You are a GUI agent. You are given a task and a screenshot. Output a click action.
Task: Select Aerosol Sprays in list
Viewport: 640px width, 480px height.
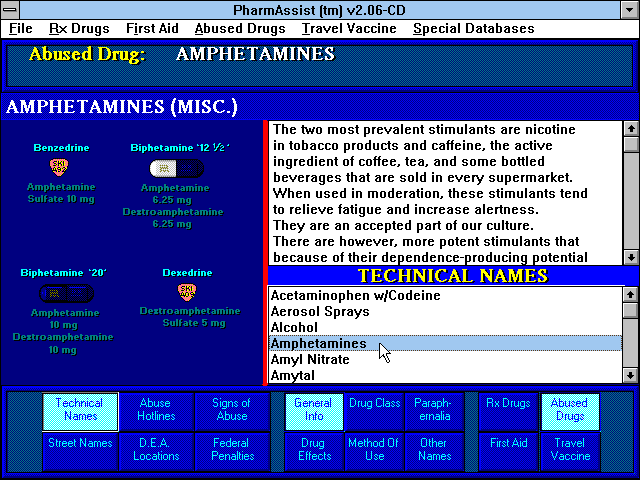coord(445,311)
